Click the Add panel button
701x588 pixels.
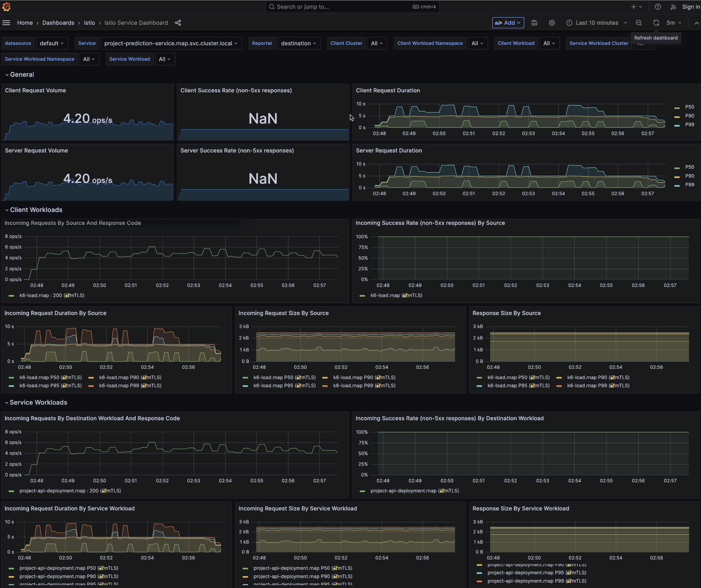click(508, 23)
